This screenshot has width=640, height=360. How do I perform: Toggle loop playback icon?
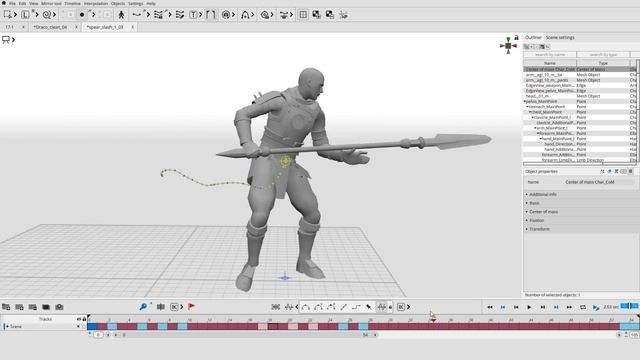point(582,307)
